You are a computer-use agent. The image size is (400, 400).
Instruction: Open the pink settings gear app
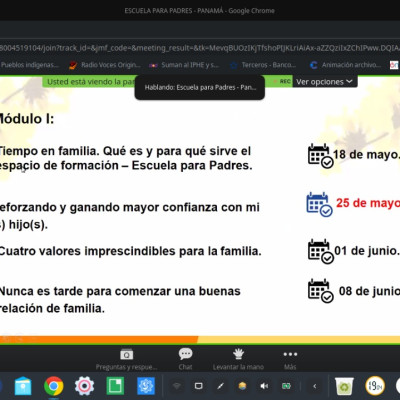[84, 386]
